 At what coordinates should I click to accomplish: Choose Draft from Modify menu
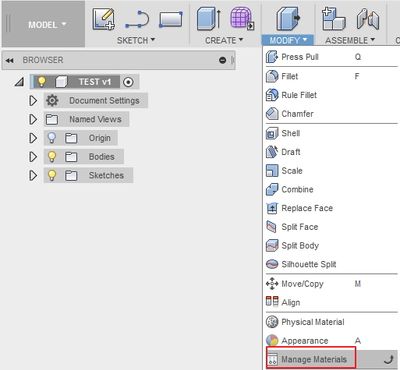[x=332, y=152]
